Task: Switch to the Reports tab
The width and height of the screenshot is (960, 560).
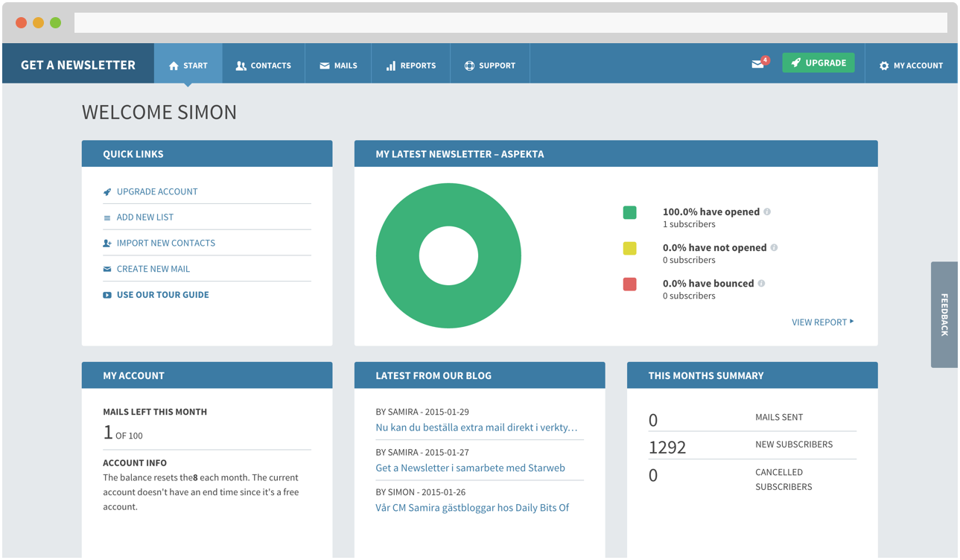Action: pos(410,66)
